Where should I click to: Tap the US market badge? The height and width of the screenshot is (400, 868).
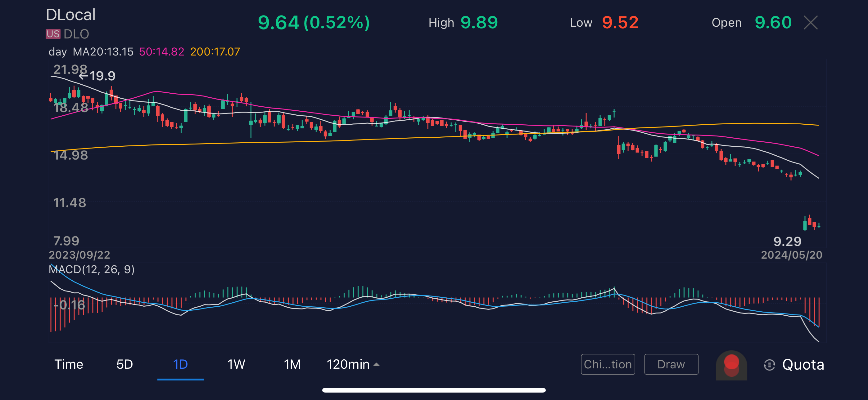point(53,34)
